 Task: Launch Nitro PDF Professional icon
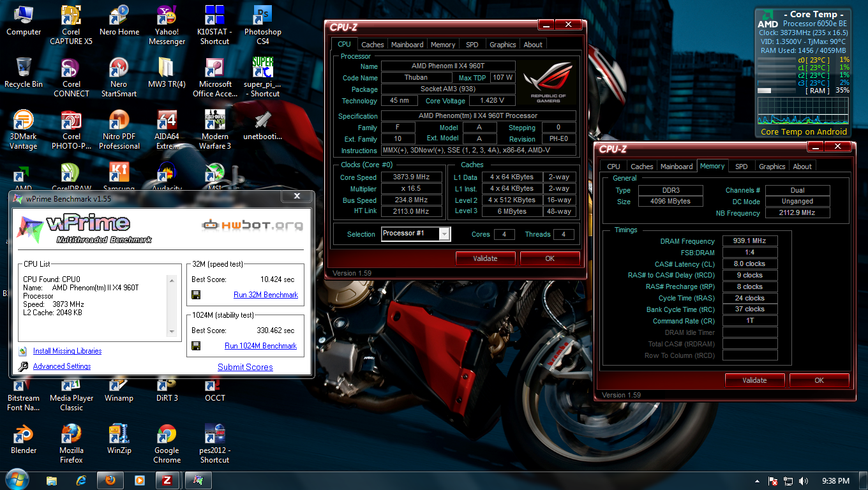point(119,130)
